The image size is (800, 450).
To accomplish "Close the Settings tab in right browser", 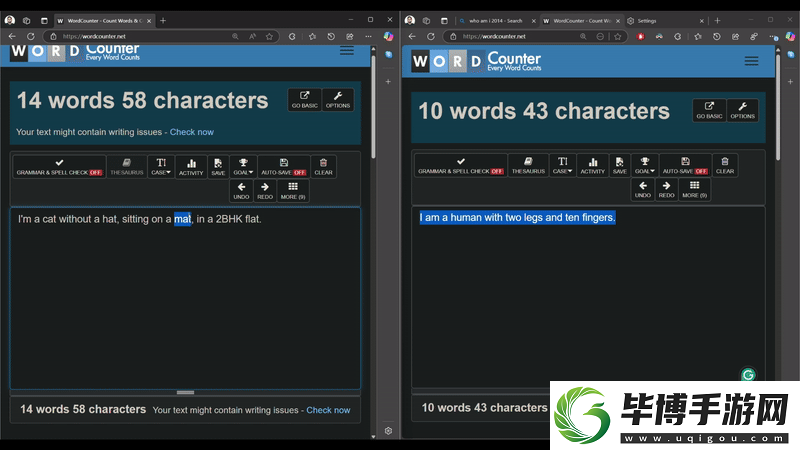I will [702, 21].
